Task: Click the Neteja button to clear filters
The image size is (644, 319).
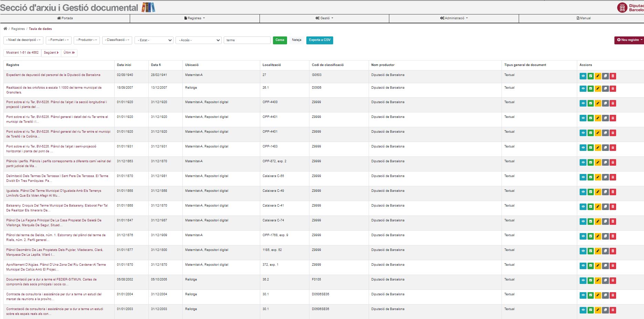Action: pyautogui.click(x=296, y=40)
